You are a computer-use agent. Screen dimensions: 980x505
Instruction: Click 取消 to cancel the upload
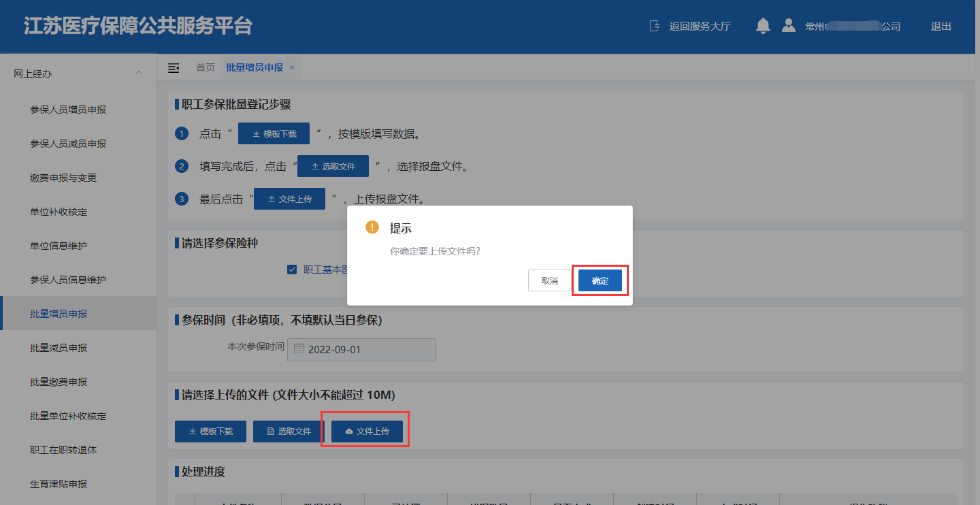(x=549, y=280)
